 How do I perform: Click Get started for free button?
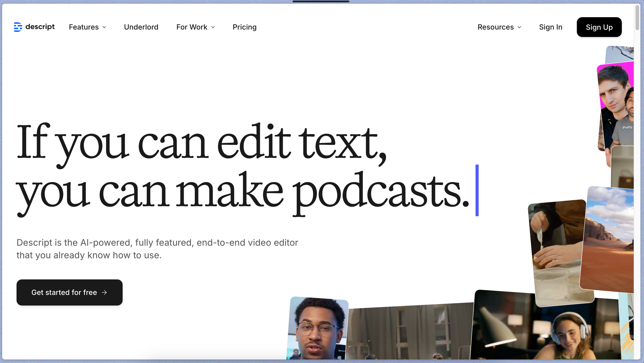[x=69, y=292]
